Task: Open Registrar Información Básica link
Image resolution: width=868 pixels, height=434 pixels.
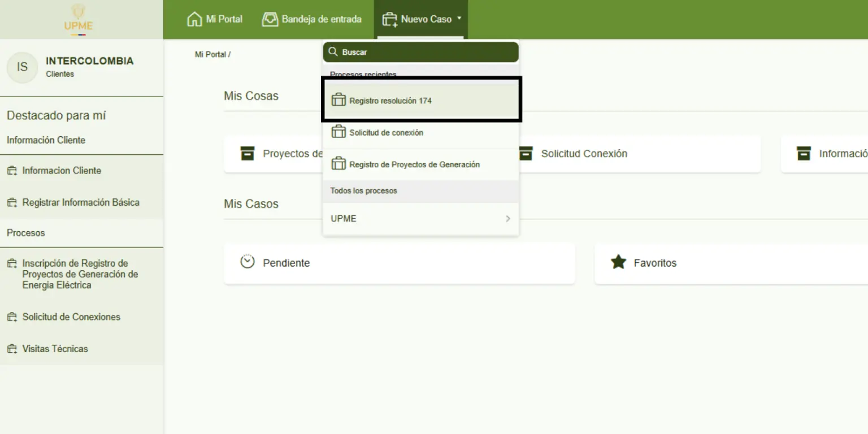Action: coord(80,202)
